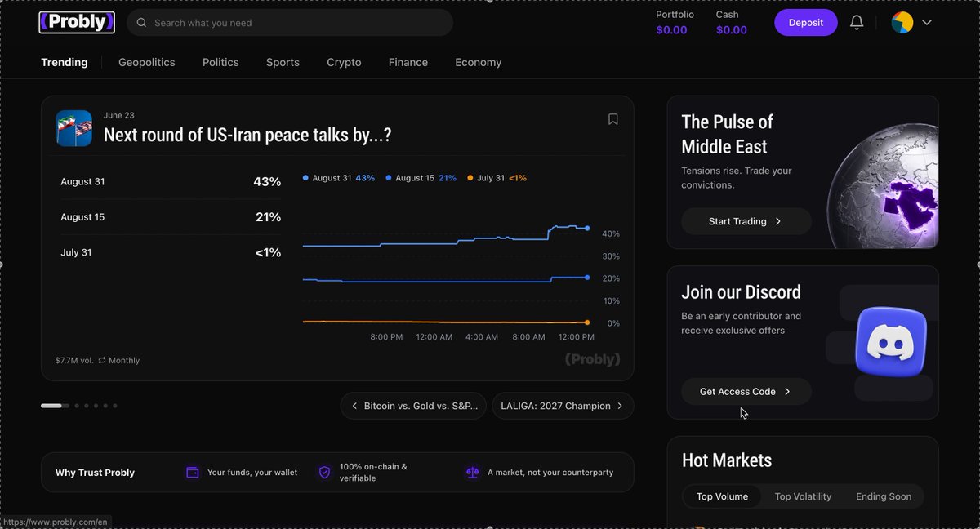Screen dimensions: 980x529
Task: Switch to the Trending tab
Action: [65, 62]
